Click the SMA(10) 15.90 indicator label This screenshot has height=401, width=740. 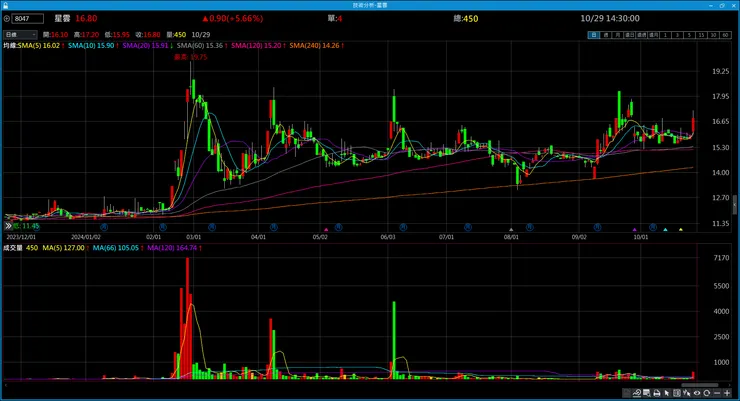[93, 46]
